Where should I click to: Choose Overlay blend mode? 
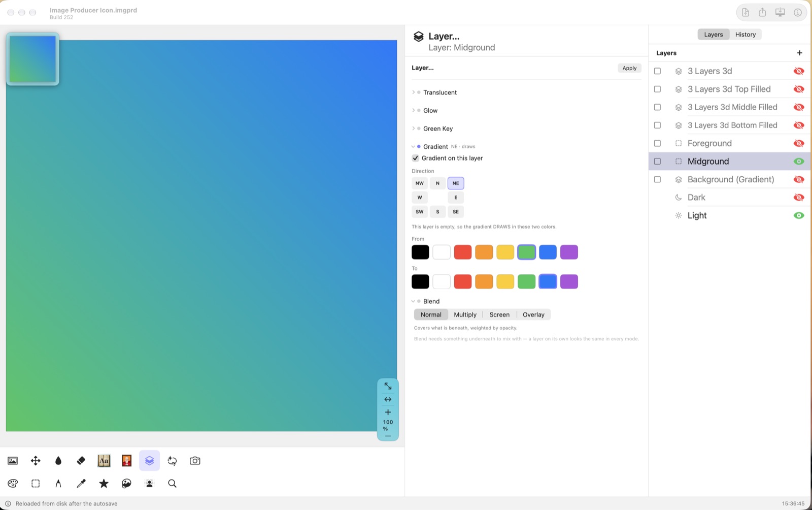pos(533,314)
